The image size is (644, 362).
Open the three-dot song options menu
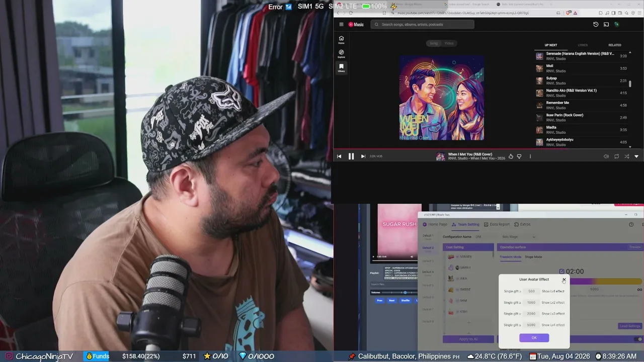point(530,156)
